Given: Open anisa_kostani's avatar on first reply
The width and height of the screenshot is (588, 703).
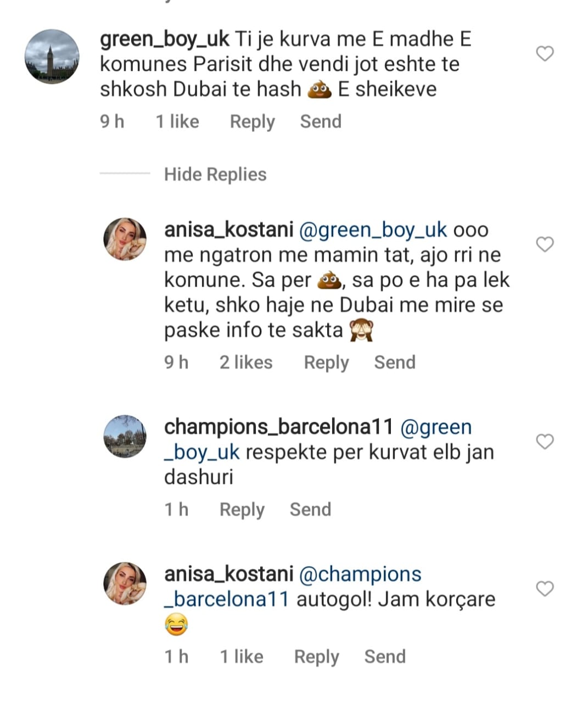Looking at the screenshot, I should tap(125, 239).
